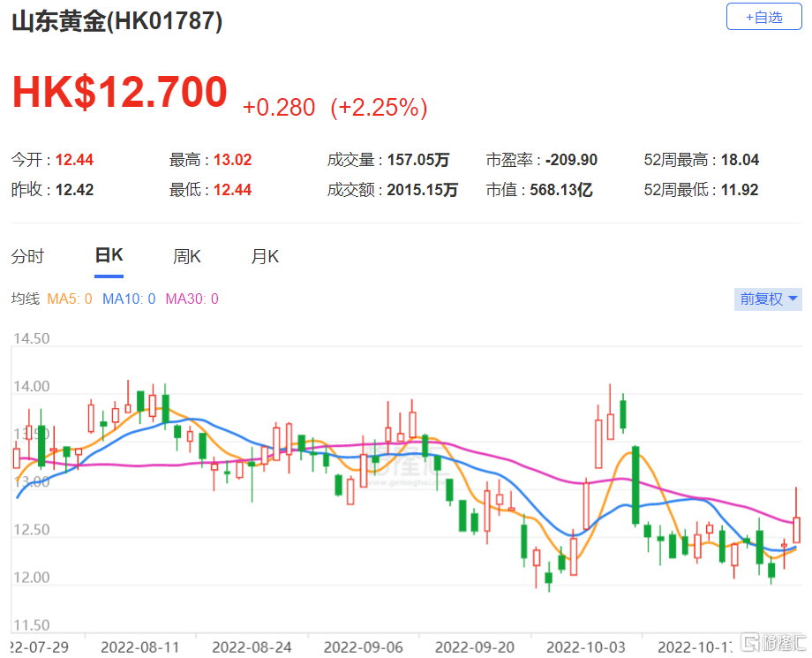Screen dimensions: 812x658
Task: Click the 14.00 price axis label
Action: tap(32, 387)
